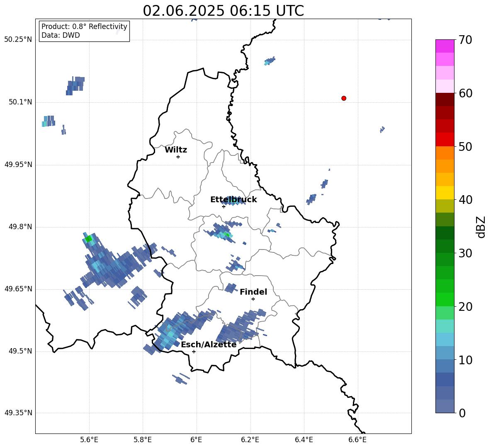Click the 70 tick label on colorbar
This screenshot has height=448, width=491.
click(x=465, y=40)
